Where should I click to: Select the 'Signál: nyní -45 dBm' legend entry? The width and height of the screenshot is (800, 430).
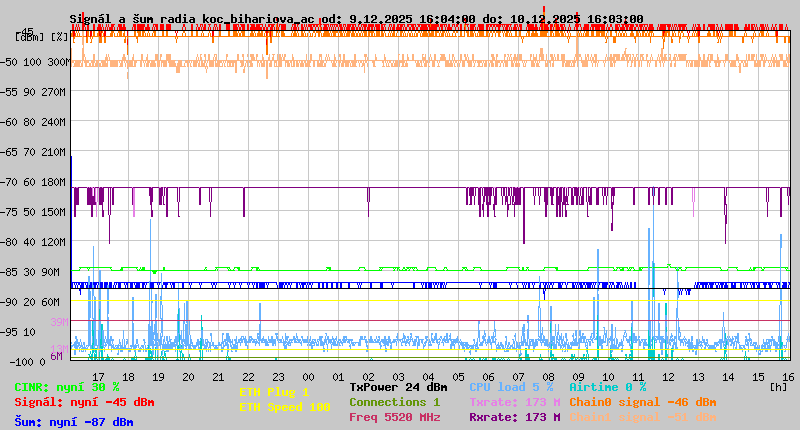pos(84,402)
